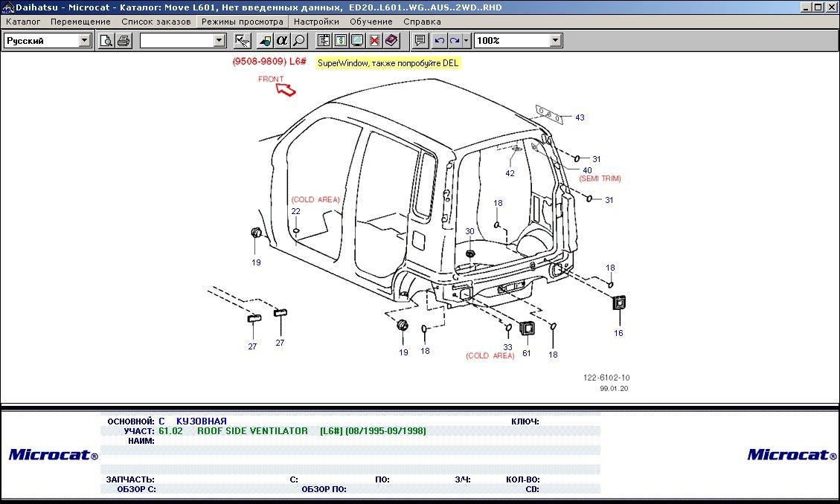Image resolution: width=840 pixels, height=504 pixels.
Task: Open the print preview tool
Action: [106, 41]
